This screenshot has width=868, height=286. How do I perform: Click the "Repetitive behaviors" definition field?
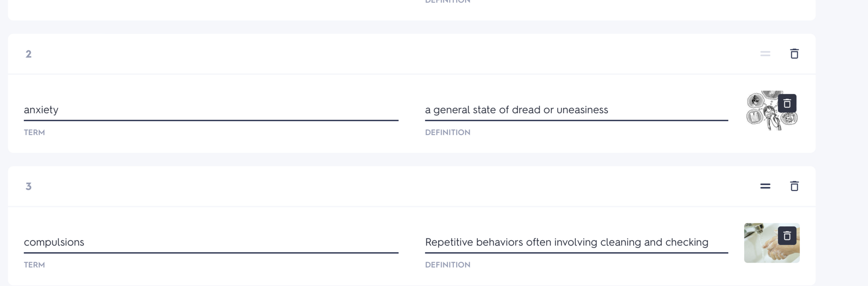click(x=576, y=242)
